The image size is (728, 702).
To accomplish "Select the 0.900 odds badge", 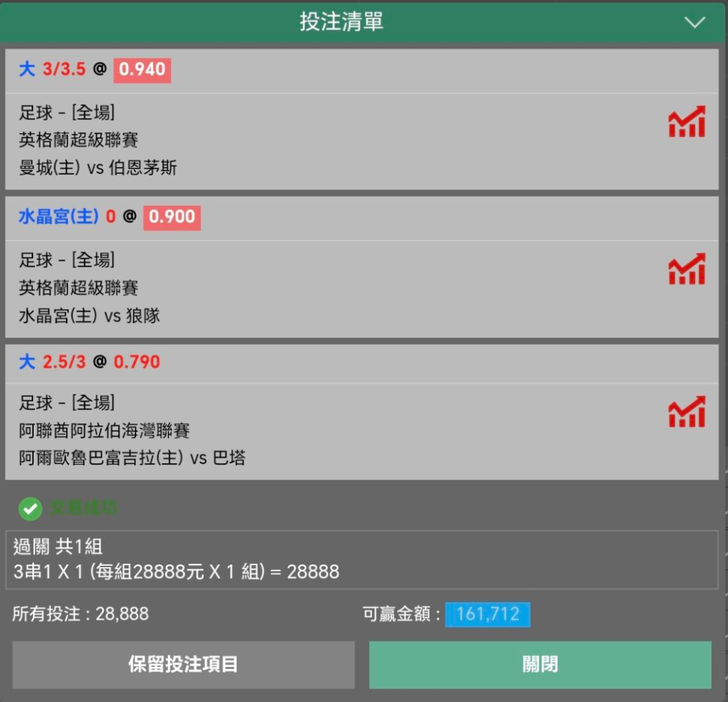I will pyautogui.click(x=172, y=218).
